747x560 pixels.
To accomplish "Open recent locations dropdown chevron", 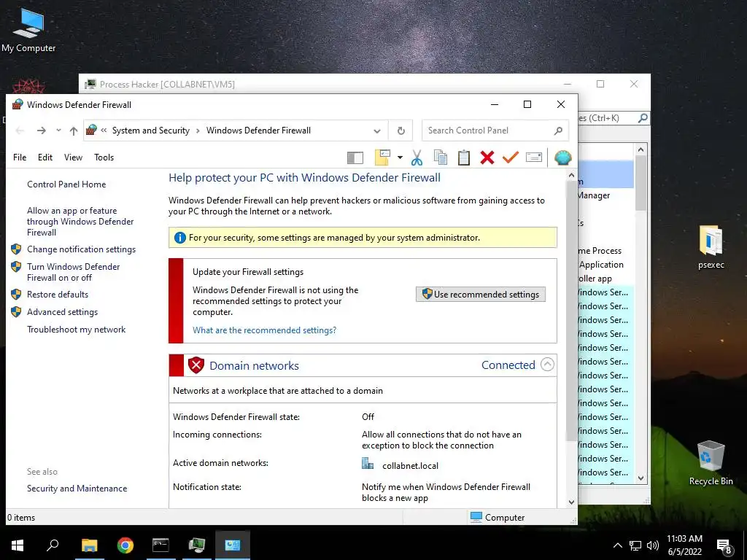I will click(58, 130).
